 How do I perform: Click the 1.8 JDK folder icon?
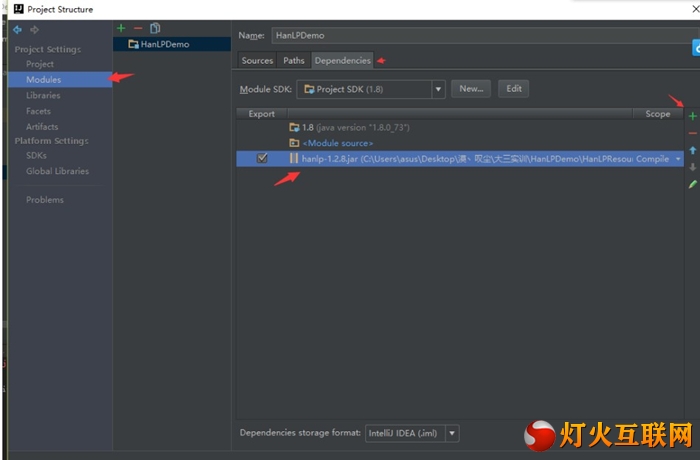click(294, 128)
